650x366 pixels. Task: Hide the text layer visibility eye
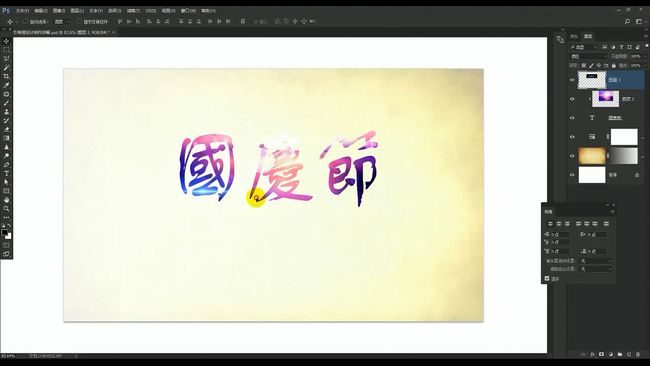(x=572, y=118)
